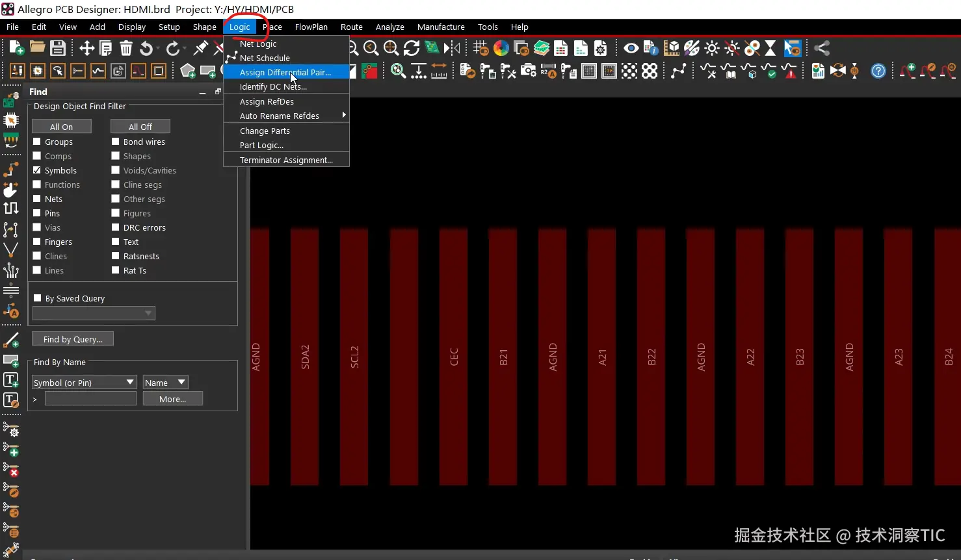Click the Save file icon
961x560 pixels.
click(58, 48)
